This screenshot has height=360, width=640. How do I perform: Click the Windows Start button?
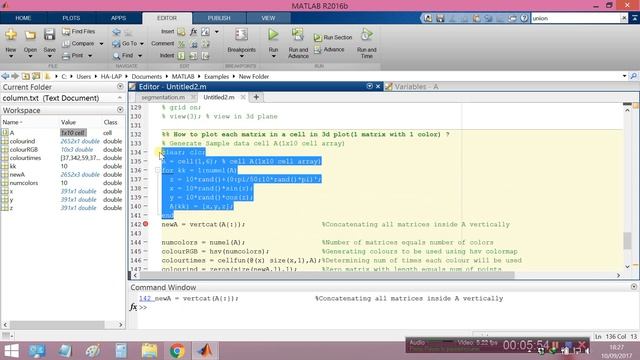(x=11, y=351)
